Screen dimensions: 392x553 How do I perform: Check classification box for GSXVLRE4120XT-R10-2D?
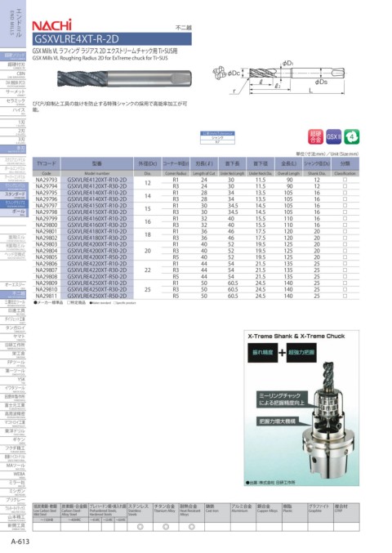[x=345, y=180]
